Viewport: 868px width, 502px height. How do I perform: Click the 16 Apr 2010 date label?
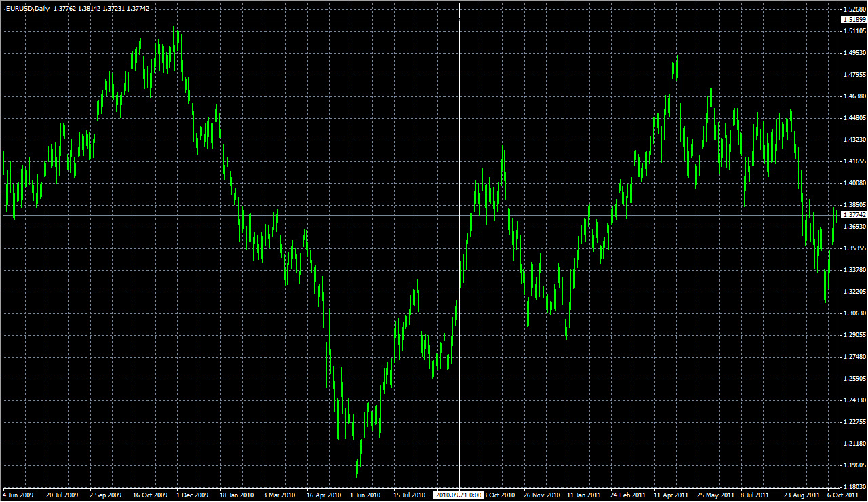click(323, 495)
